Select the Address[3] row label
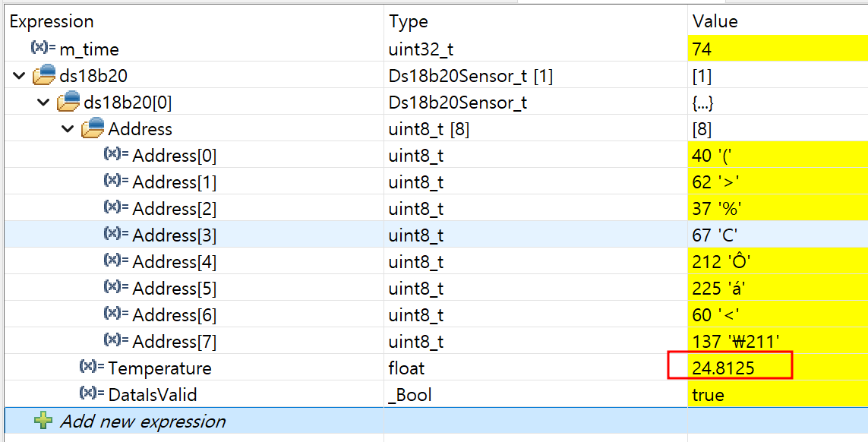The height and width of the screenshot is (442, 868). click(175, 236)
